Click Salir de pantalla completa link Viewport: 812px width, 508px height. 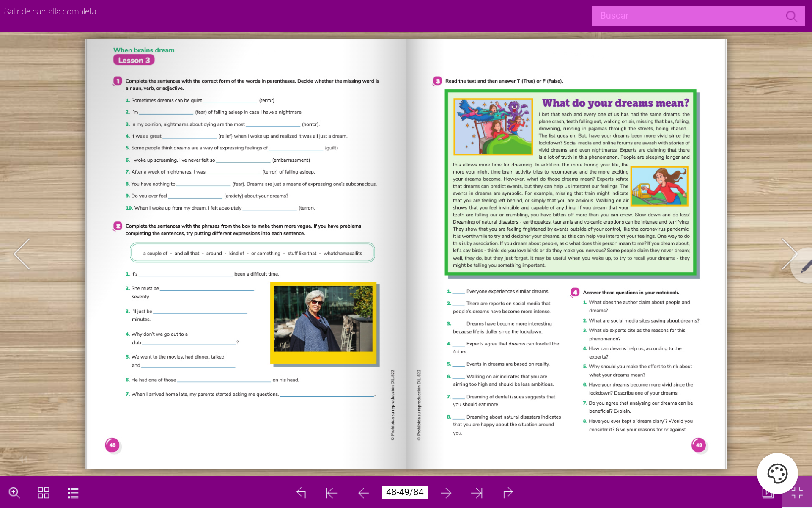point(50,11)
